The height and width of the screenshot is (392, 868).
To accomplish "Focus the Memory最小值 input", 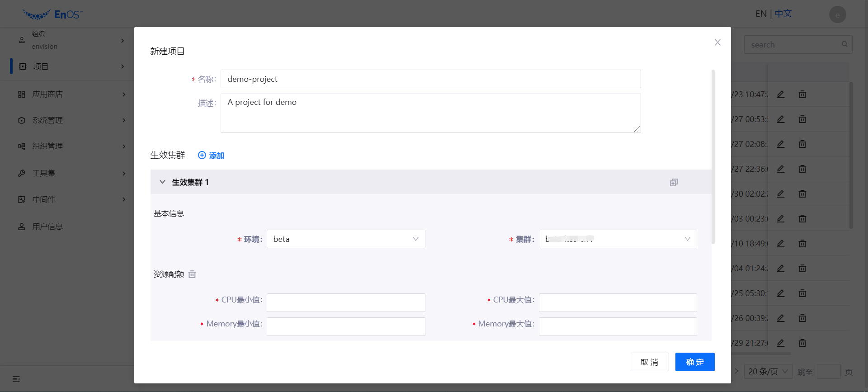I will tap(346, 326).
